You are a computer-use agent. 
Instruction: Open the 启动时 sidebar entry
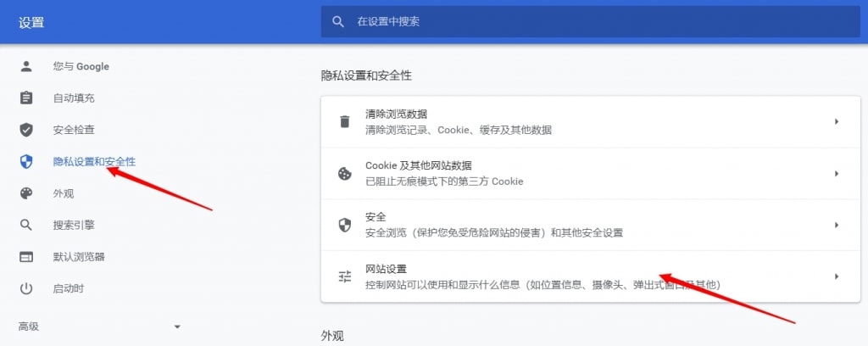click(x=69, y=288)
